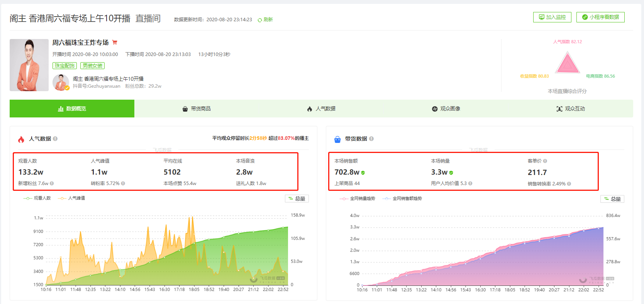Click the blue shopping bag icon of 带货数据

[337, 139]
